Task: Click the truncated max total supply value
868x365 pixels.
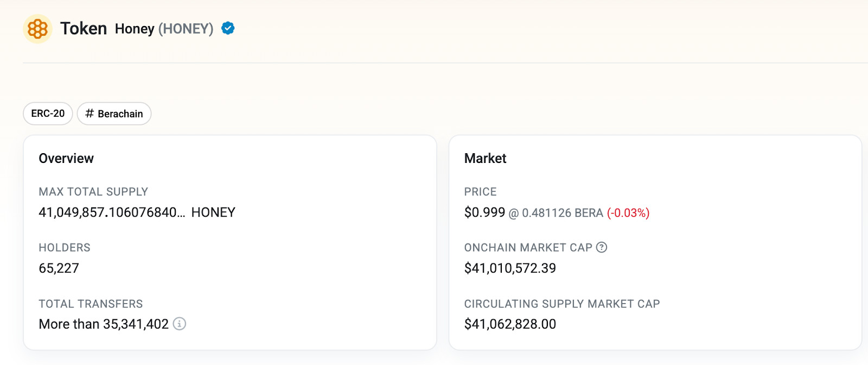Action: [111, 212]
